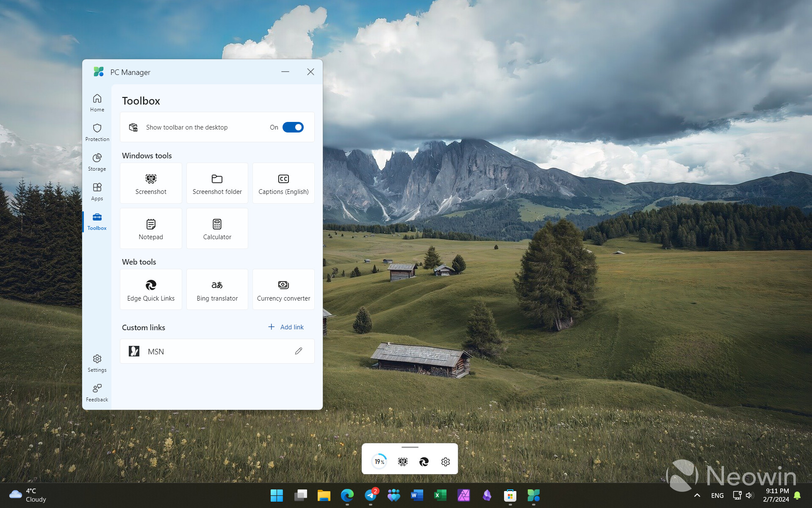Image resolution: width=812 pixels, height=508 pixels.
Task: Take screenshot from desktop toolbar
Action: (403, 461)
